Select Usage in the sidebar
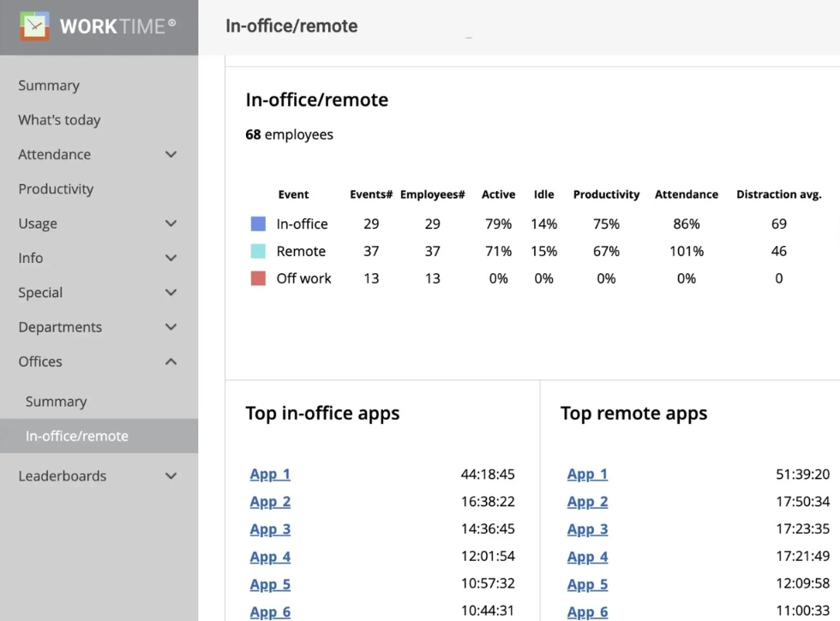Viewport: 840px width, 621px height. coord(38,224)
